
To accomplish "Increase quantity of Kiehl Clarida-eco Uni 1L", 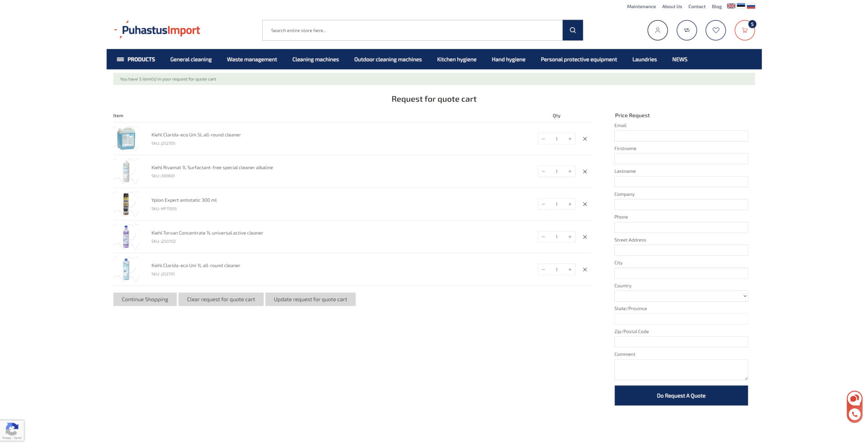I will coord(570,269).
